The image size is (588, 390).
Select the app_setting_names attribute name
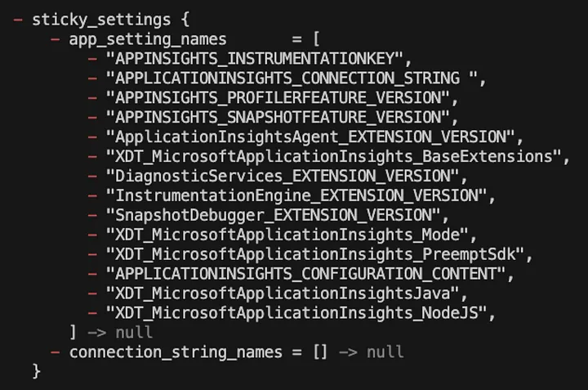tap(148, 39)
